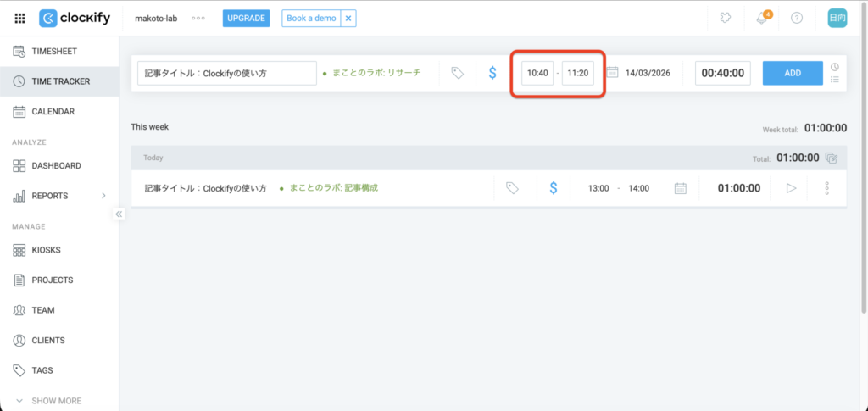Image resolution: width=868 pixels, height=411 pixels.
Task: Open the puzzle piece integrations icon
Action: (726, 18)
